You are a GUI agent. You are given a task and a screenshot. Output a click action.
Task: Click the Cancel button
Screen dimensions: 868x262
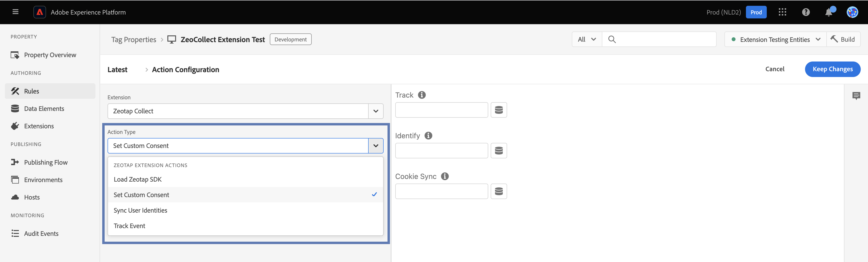coord(775,69)
